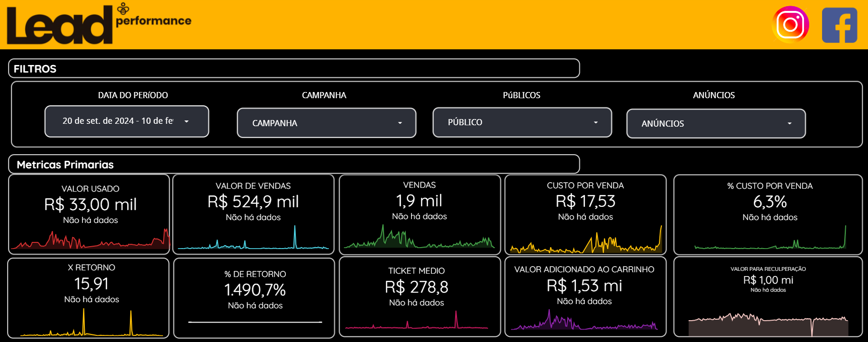
Task: Click the Lead performance logo
Action: 99,25
